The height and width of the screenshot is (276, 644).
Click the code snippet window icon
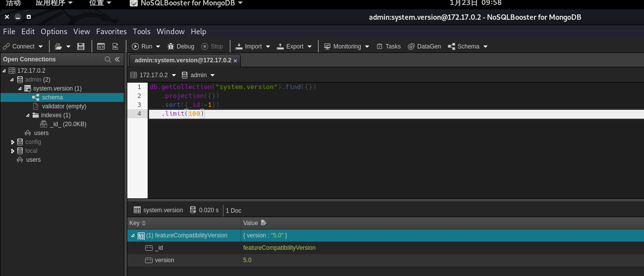pyautogui.click(x=101, y=46)
